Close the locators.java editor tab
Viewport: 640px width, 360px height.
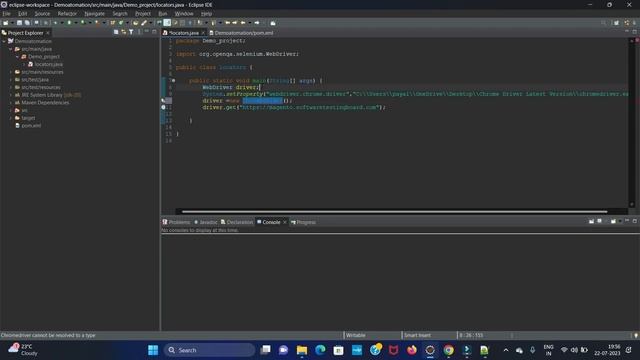tap(203, 33)
